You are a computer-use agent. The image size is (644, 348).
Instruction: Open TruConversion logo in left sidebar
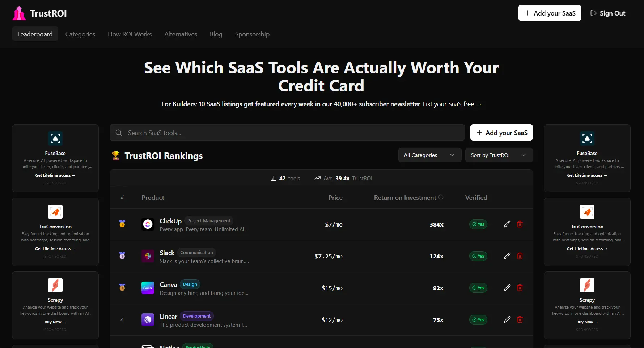pyautogui.click(x=55, y=212)
